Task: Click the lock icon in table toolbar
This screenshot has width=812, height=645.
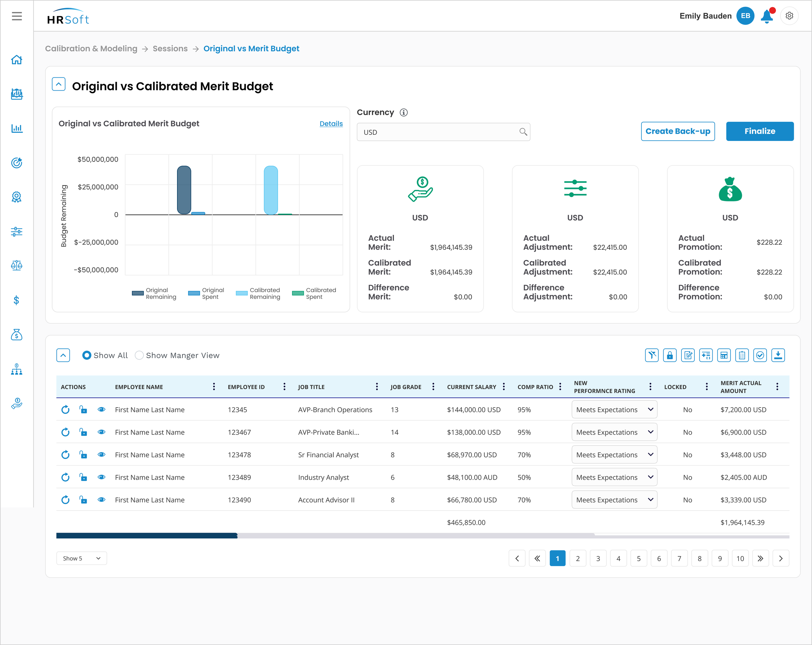Action: click(670, 355)
